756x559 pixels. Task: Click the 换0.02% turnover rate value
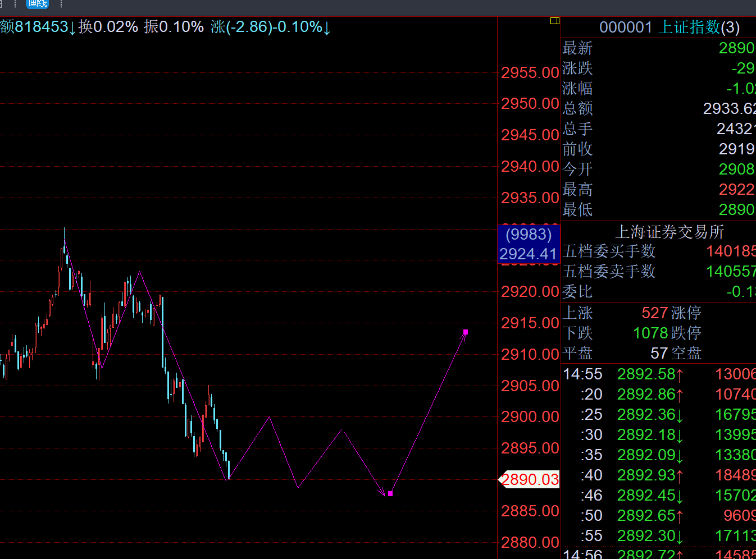[x=108, y=27]
